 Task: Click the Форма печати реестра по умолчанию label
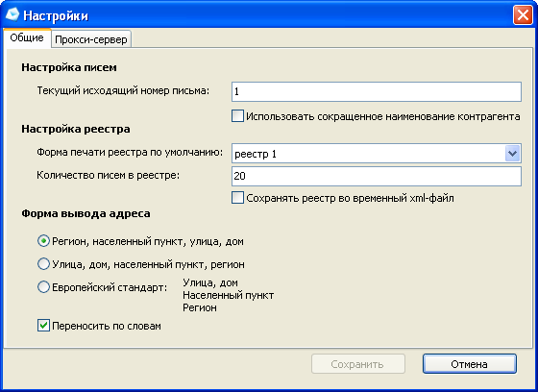130,152
